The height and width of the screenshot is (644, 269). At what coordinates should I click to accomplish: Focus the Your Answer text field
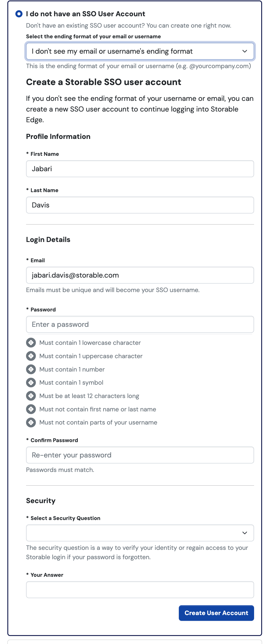pyautogui.click(x=140, y=589)
